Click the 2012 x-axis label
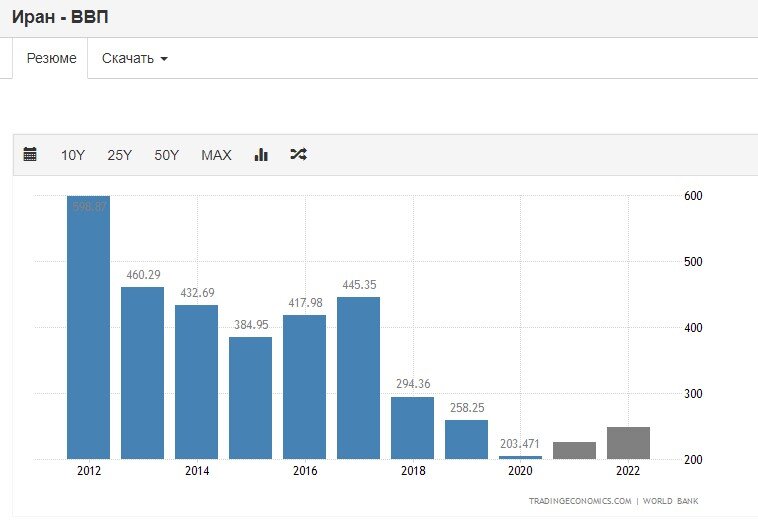Viewport: 758px width, 528px height. (x=89, y=470)
